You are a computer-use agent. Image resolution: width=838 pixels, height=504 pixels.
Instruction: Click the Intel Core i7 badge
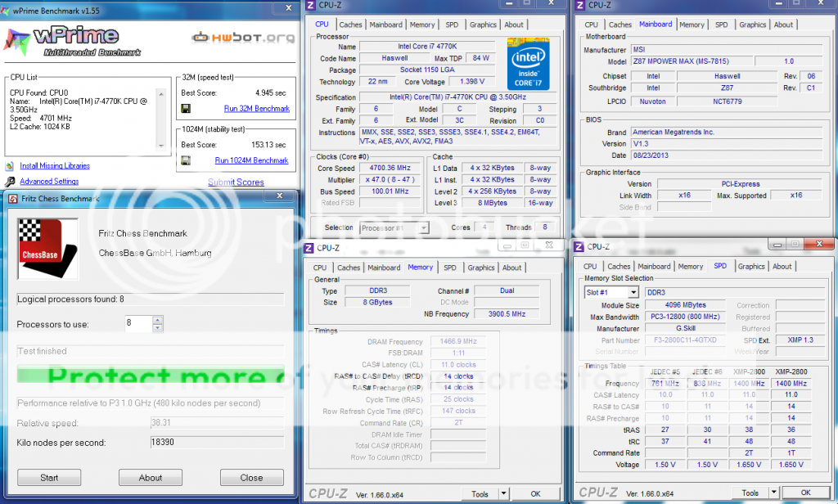pos(529,65)
